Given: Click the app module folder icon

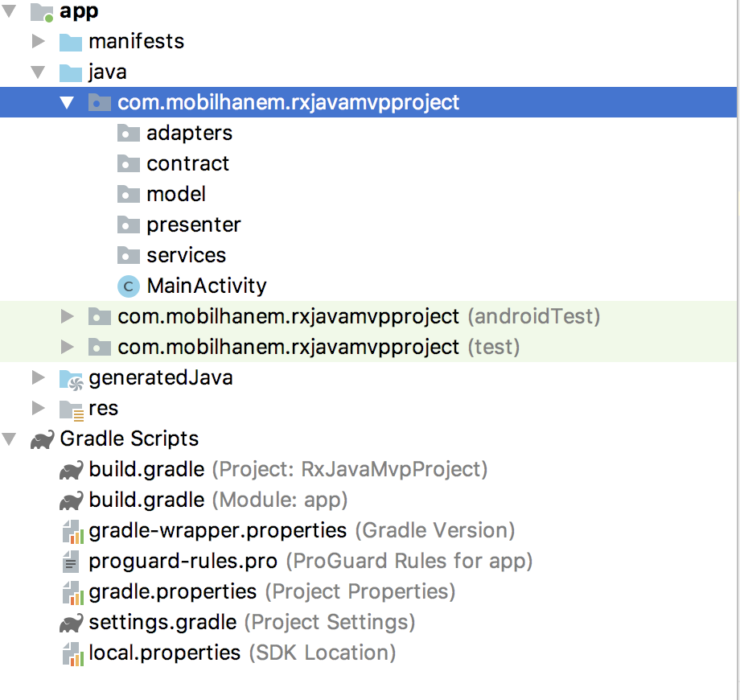Looking at the screenshot, I should (42, 12).
